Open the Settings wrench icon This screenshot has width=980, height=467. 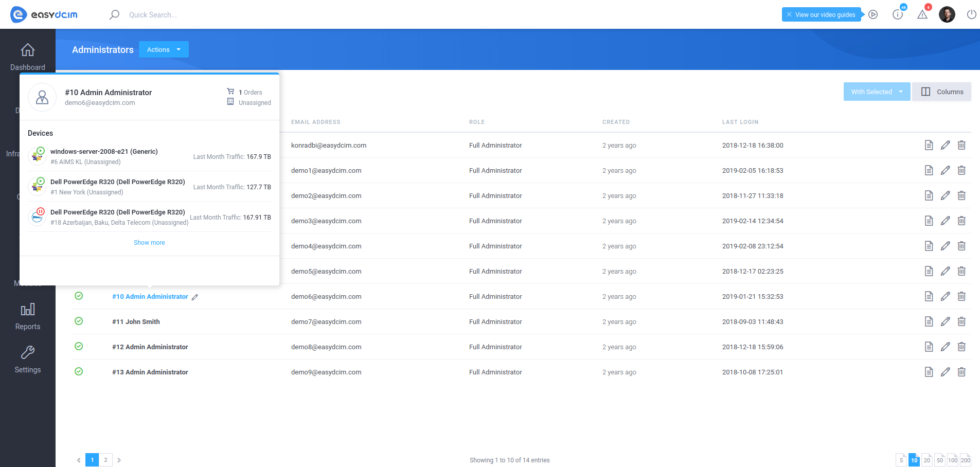[28, 352]
